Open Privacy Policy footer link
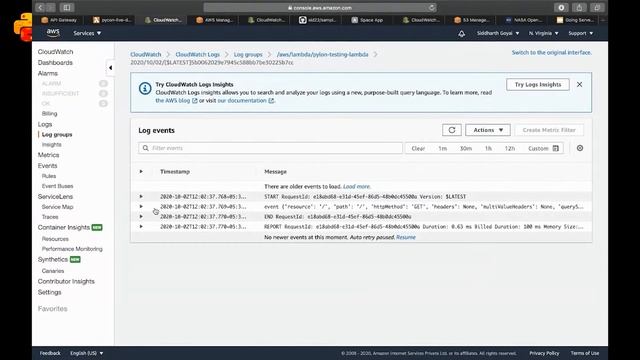Screen dimensions: 640x360 544,353
